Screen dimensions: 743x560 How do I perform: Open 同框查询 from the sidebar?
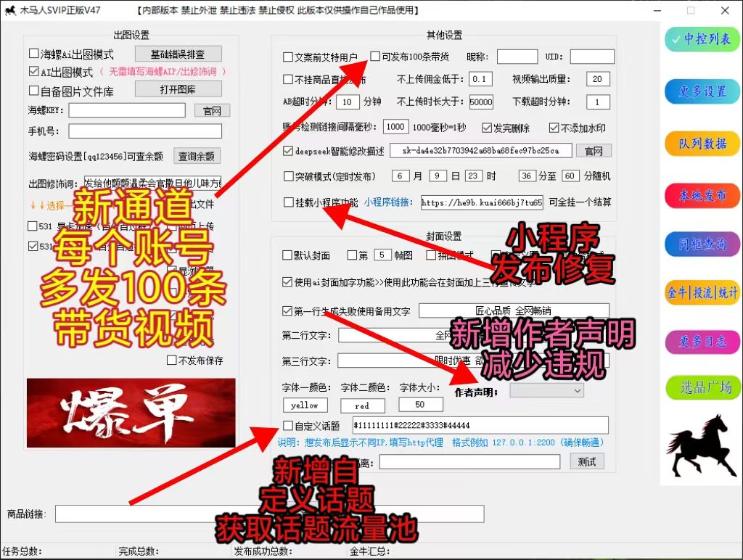coord(702,244)
